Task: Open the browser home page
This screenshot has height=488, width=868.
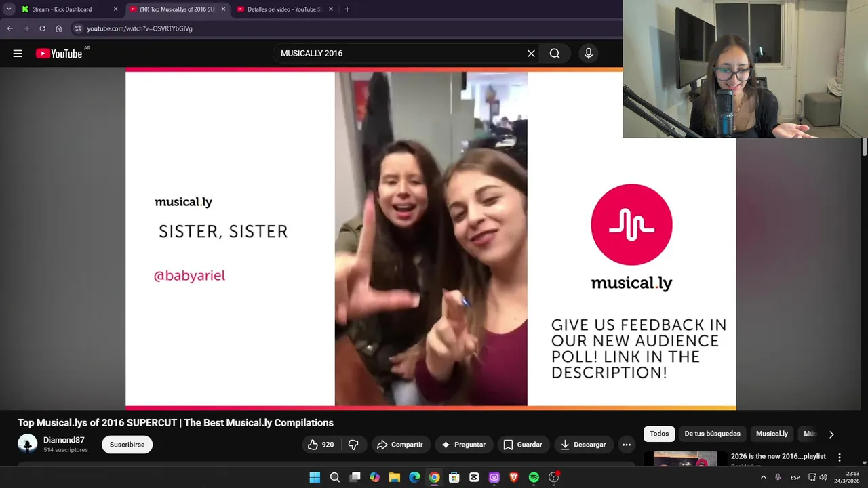Action: tap(58, 28)
